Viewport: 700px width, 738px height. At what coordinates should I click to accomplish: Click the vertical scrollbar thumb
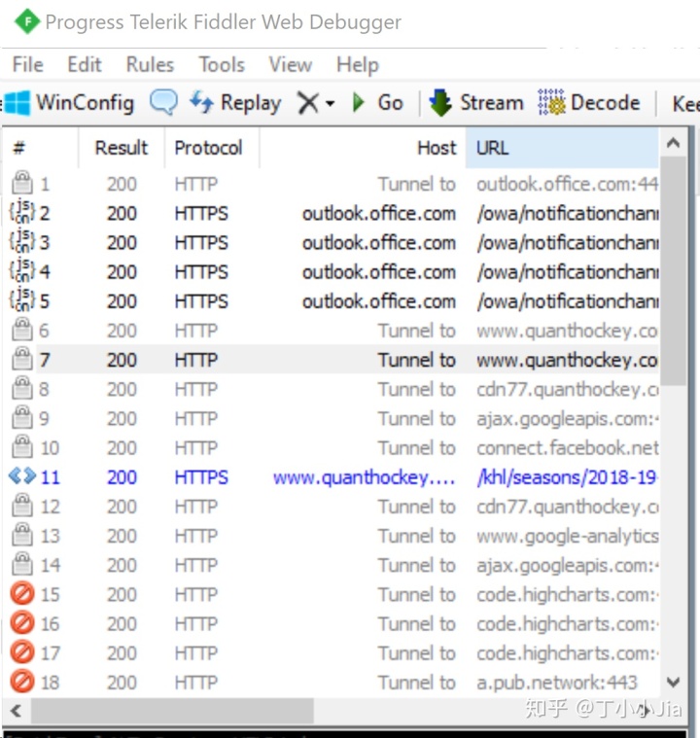tap(673, 271)
